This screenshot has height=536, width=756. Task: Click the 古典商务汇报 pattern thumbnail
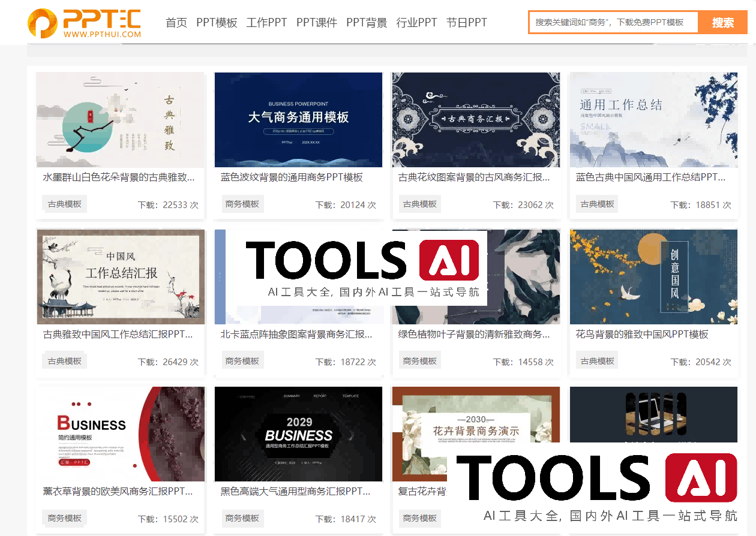click(x=476, y=120)
